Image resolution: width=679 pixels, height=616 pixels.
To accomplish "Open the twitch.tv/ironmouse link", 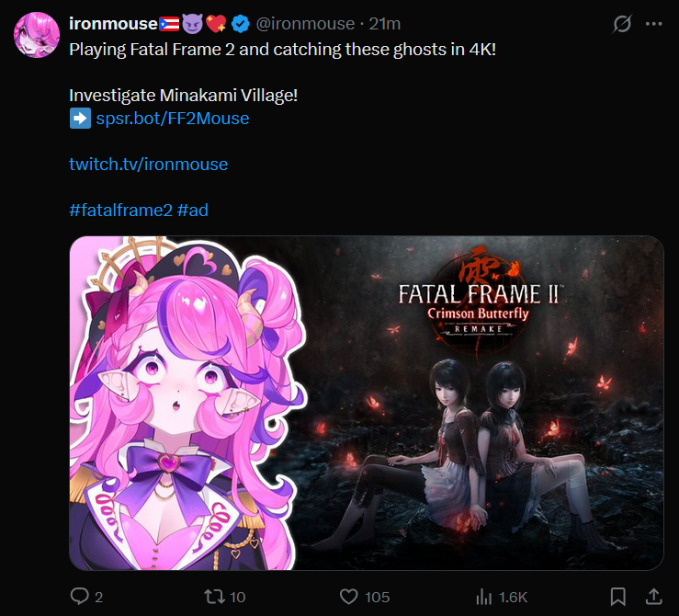I will (148, 165).
